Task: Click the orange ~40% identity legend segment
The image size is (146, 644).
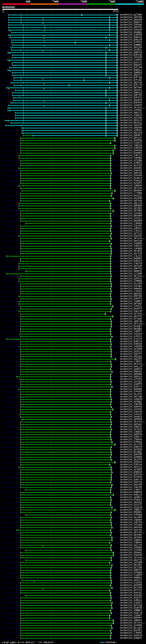Action: coord(45,4)
